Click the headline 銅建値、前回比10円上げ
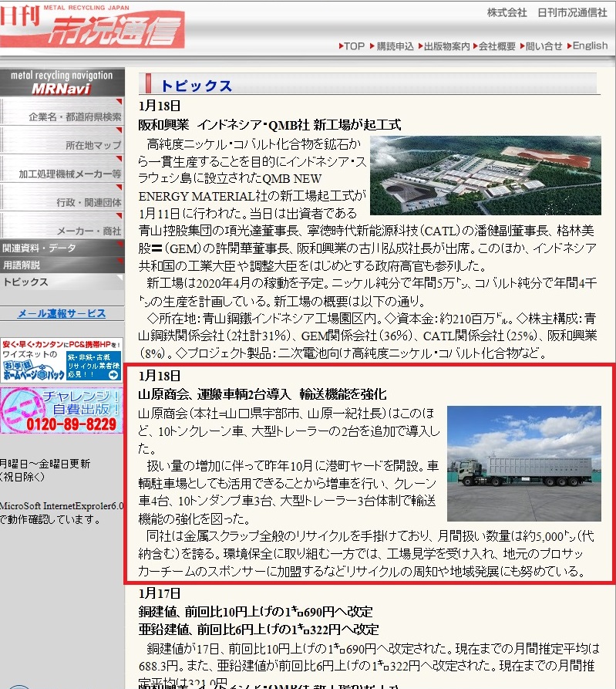616x689 pixels. (255, 612)
